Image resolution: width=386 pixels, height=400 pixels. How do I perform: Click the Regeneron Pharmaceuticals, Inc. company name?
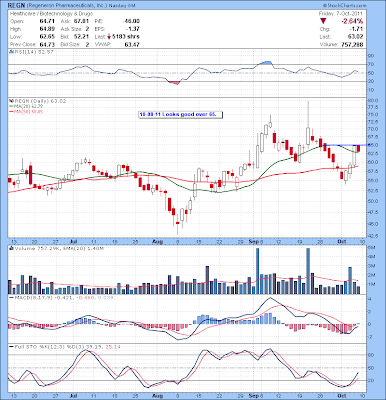[66, 6]
